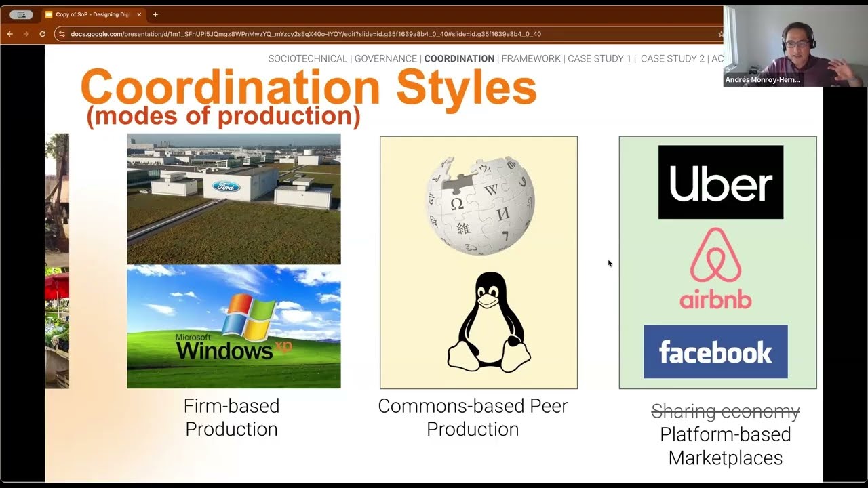
Task: Click the 'Andrés Monroy-Hern...' name label
Action: pyautogui.click(x=763, y=80)
